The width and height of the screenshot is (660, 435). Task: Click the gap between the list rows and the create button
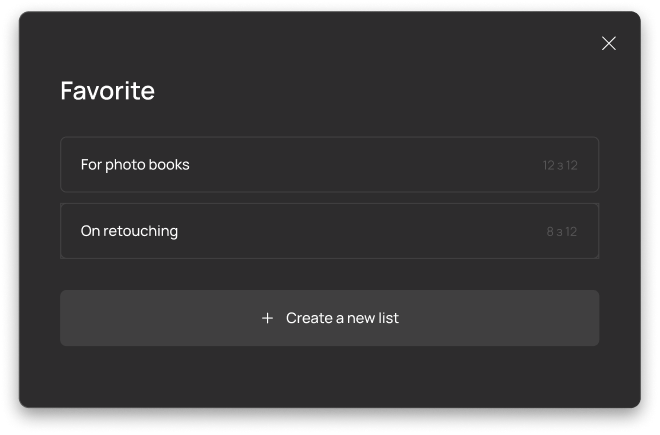pyautogui.click(x=329, y=275)
